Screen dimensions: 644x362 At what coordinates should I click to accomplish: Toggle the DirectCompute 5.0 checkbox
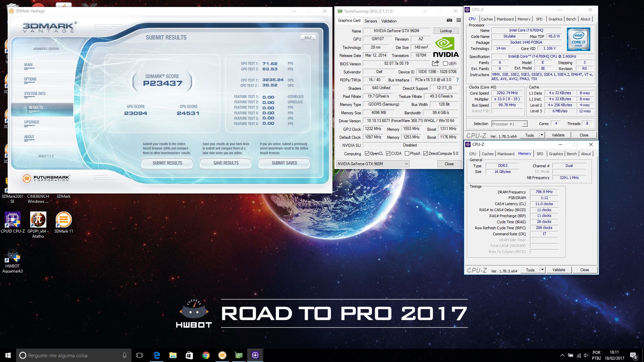coord(425,154)
